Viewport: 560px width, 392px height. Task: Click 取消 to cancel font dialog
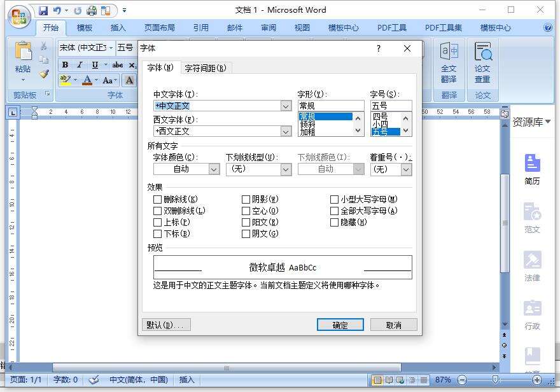coord(393,325)
